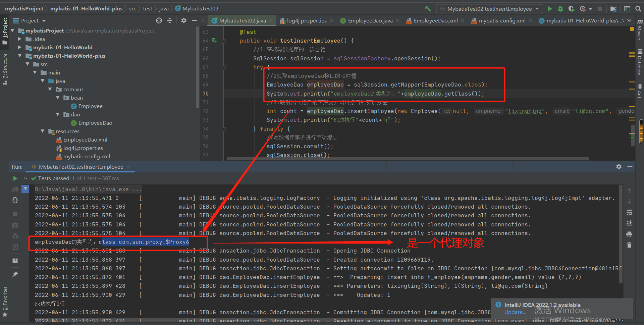The width and height of the screenshot is (644, 325).
Task: Open Run panel settings gear
Action: (x=619, y=167)
